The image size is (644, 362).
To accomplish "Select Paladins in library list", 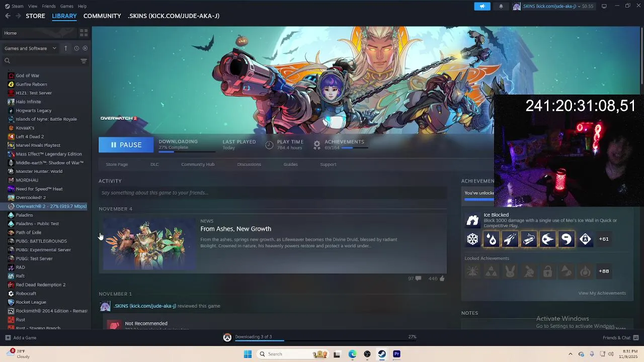I will 24,215.
